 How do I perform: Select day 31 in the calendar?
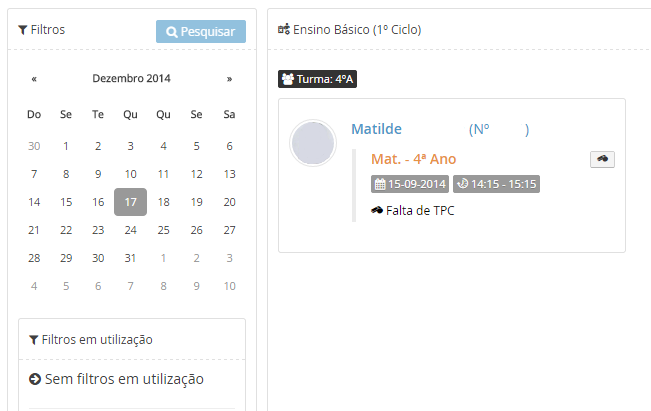click(x=131, y=258)
